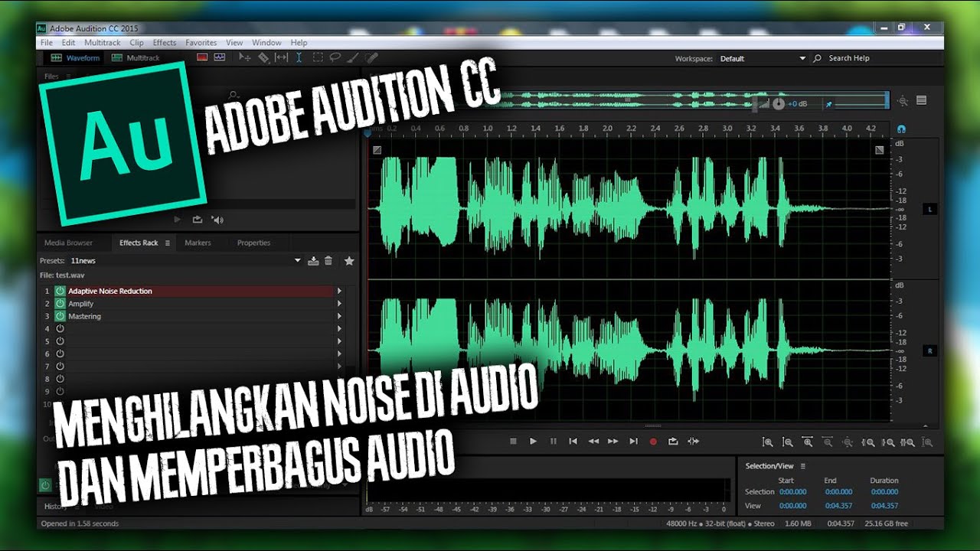
Task: Toggle right channel R enable
Action: click(930, 350)
